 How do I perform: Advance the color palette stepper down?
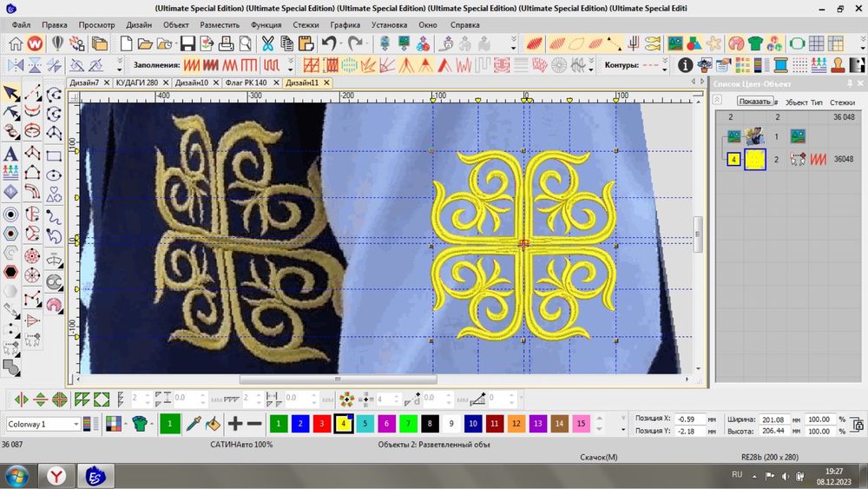599,429
